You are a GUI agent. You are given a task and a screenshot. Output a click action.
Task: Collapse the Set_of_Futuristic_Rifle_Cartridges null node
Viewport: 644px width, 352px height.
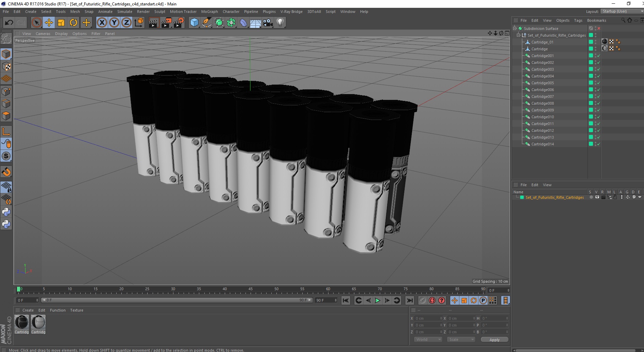pos(519,35)
